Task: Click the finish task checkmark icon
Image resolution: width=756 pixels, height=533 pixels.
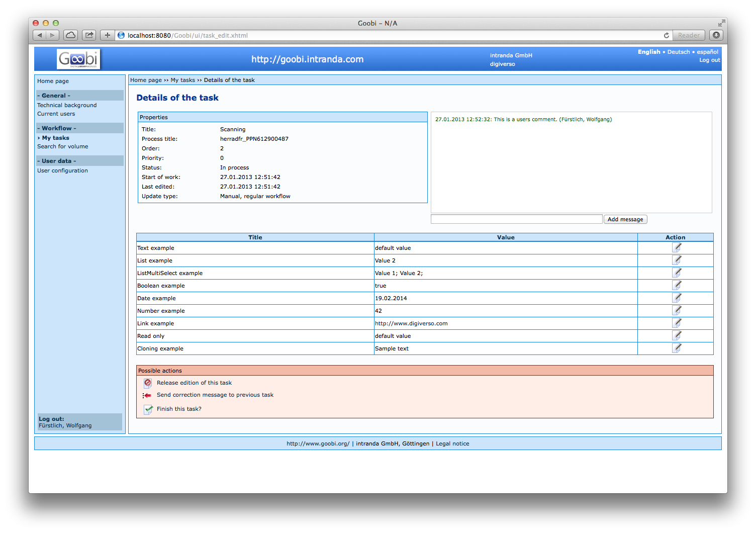Action: click(x=148, y=409)
